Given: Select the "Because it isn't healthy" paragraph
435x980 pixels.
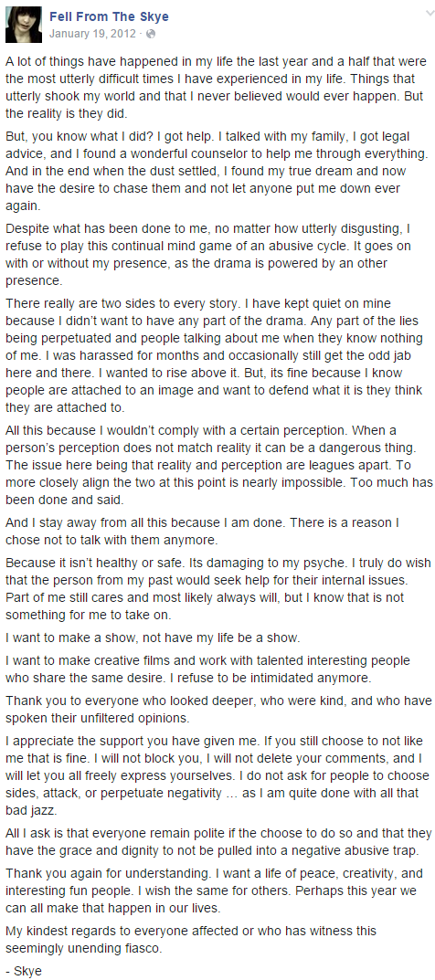Looking at the screenshot, I should (216, 588).
